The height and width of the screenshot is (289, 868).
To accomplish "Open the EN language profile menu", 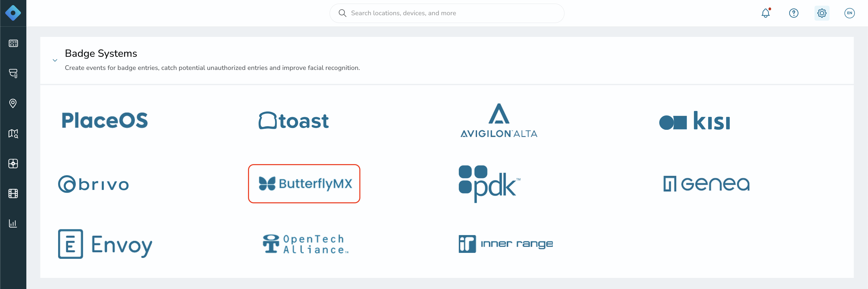I will click(x=849, y=13).
